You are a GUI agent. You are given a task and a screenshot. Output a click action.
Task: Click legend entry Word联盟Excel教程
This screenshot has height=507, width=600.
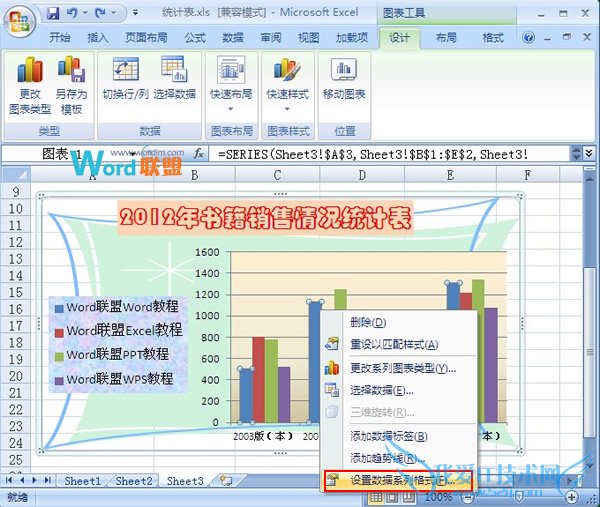click(x=124, y=330)
